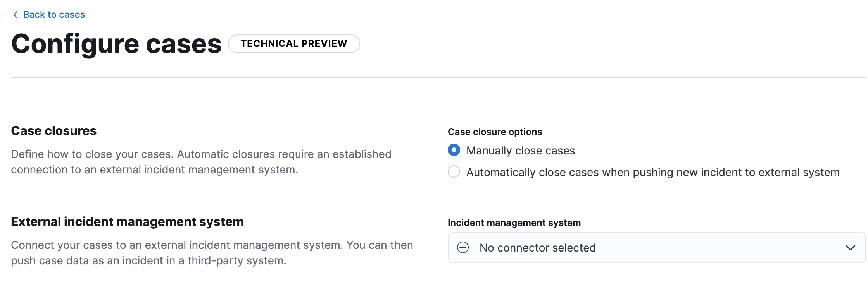This screenshot has width=868, height=305.
Task: Click the 'Case closures' section heading
Action: point(53,131)
